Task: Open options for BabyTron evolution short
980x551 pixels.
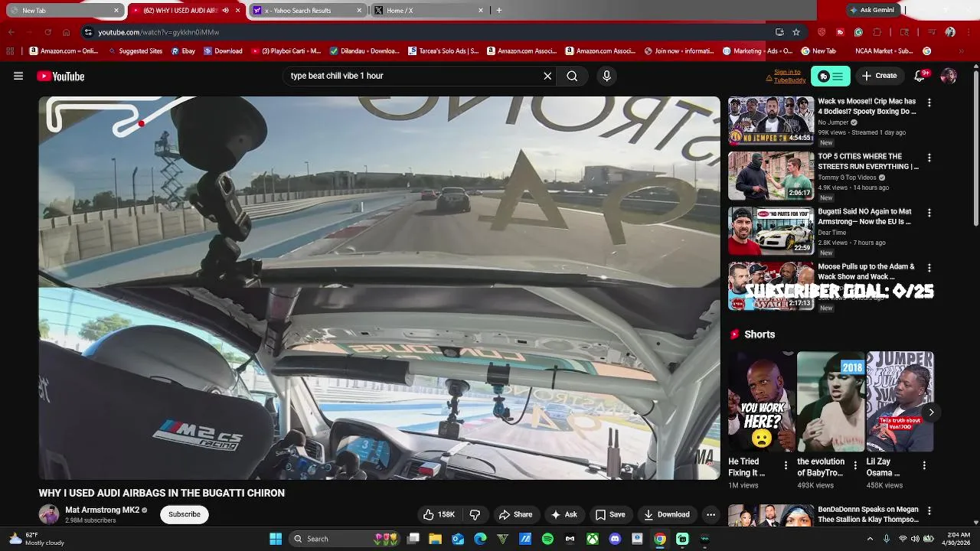Action: (x=854, y=465)
